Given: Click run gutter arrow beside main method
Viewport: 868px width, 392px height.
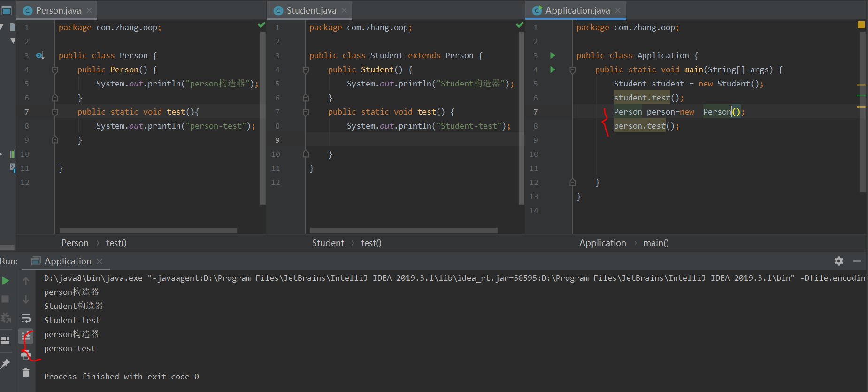Looking at the screenshot, I should [x=553, y=69].
